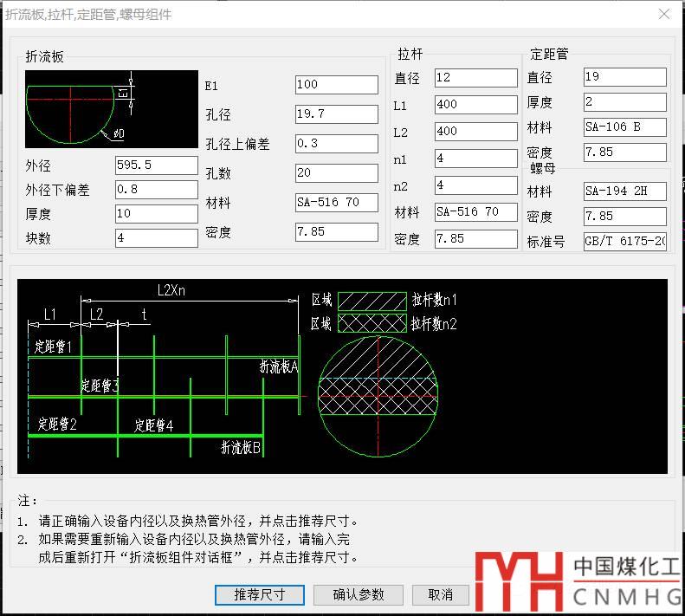
Task: Click the 推荐尺寸 button
Action: point(261,594)
